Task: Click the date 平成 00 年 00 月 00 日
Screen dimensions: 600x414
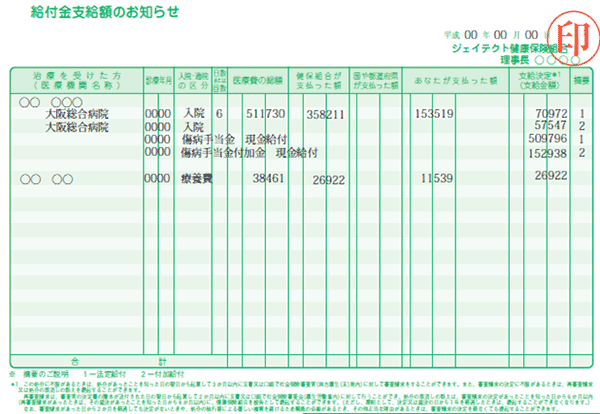Action: click(496, 35)
